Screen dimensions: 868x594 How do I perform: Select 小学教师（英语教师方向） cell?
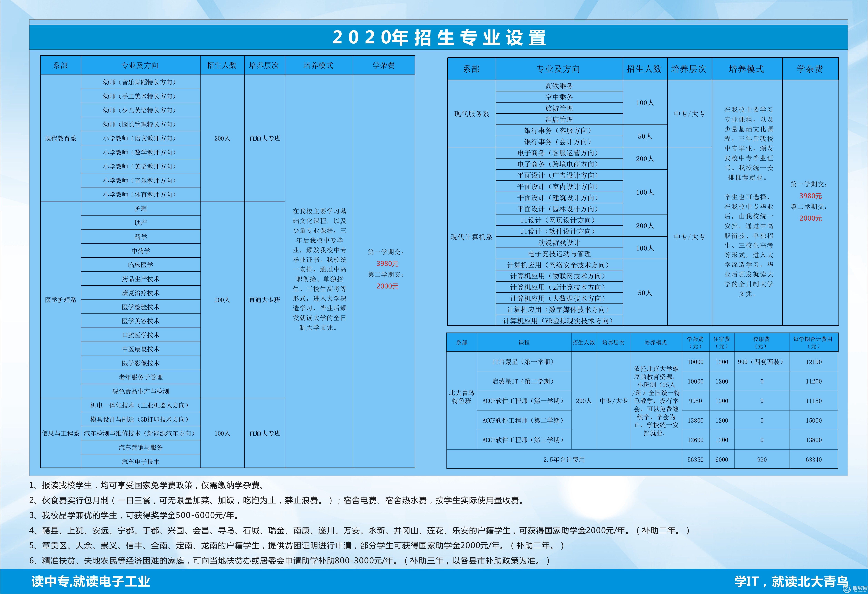[x=141, y=166]
